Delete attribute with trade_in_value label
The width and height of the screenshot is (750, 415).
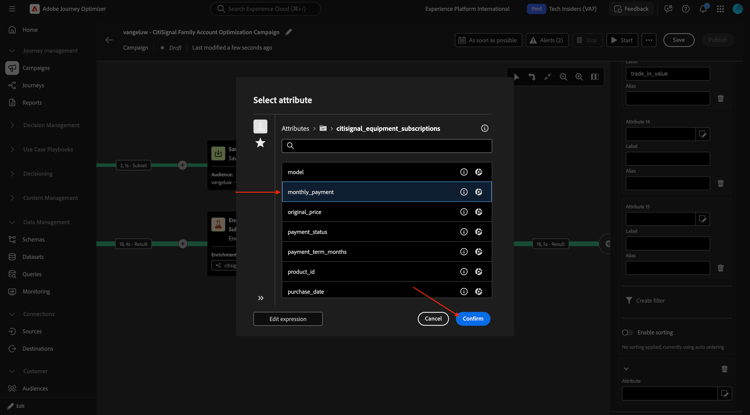720,98
